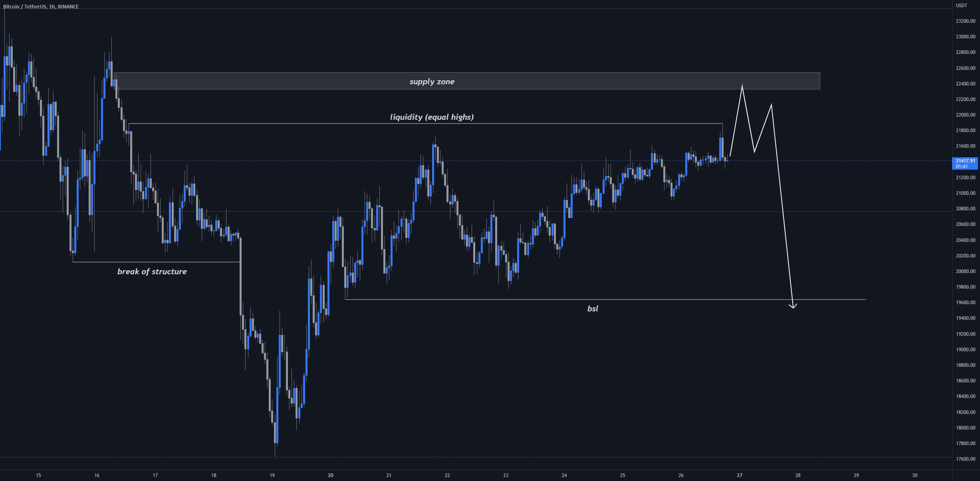Click the 23200.00 price axis label

[x=966, y=21]
